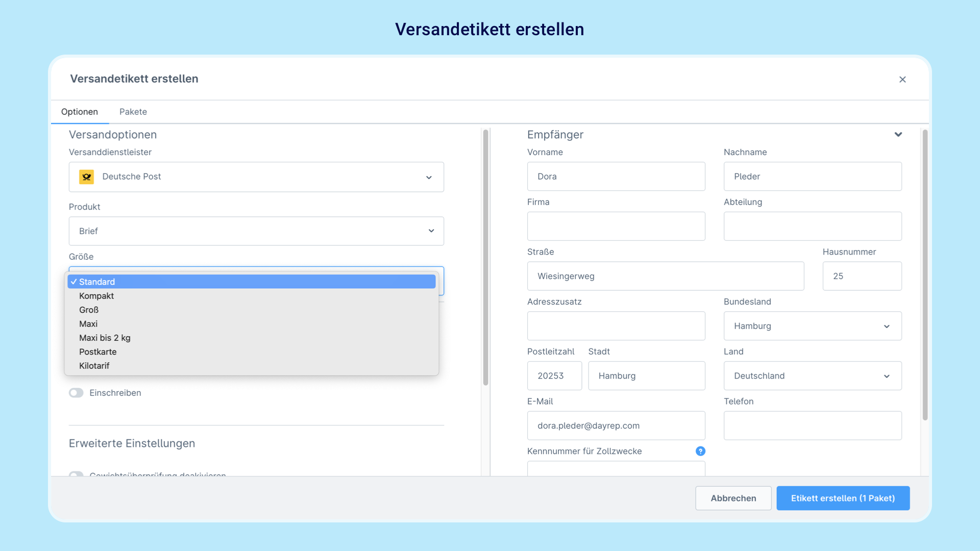Close the Versandetikett erstellen dialog

coord(902,79)
